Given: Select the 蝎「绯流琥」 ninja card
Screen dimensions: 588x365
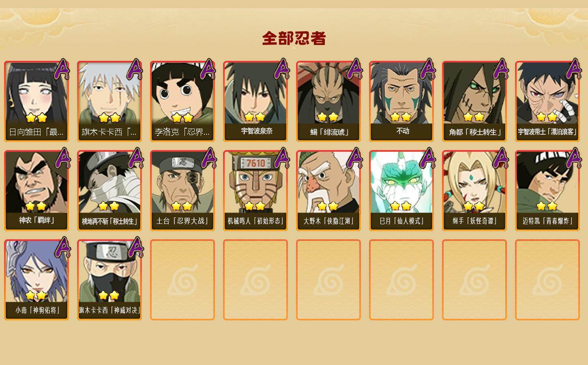Looking at the screenshot, I should (328, 101).
